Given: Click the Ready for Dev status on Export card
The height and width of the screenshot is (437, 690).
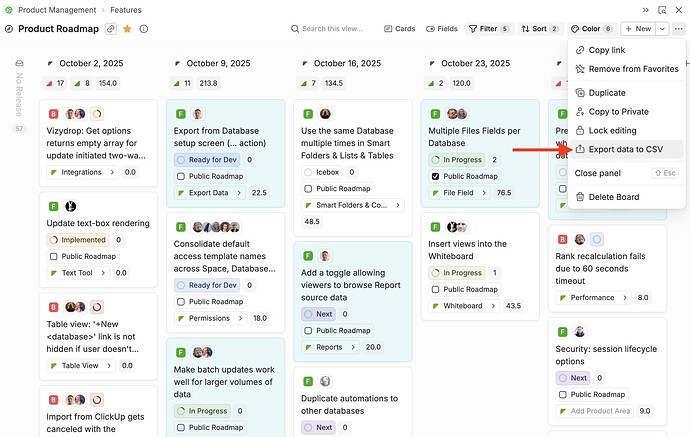Looking at the screenshot, I should click(x=207, y=160).
